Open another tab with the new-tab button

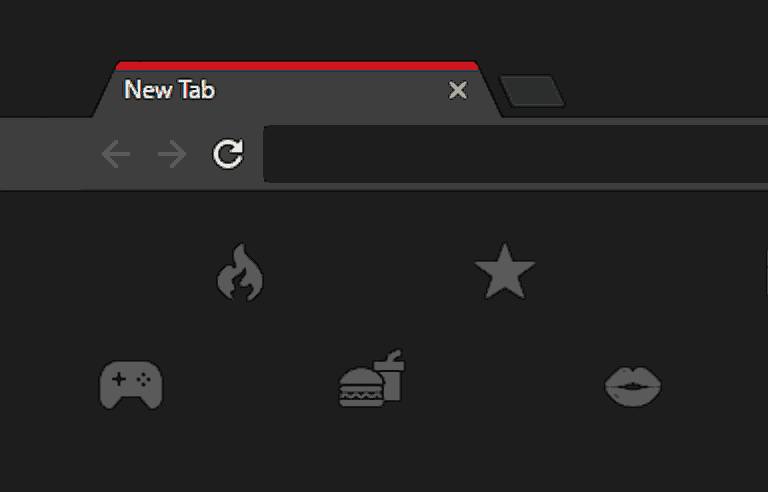(532, 91)
